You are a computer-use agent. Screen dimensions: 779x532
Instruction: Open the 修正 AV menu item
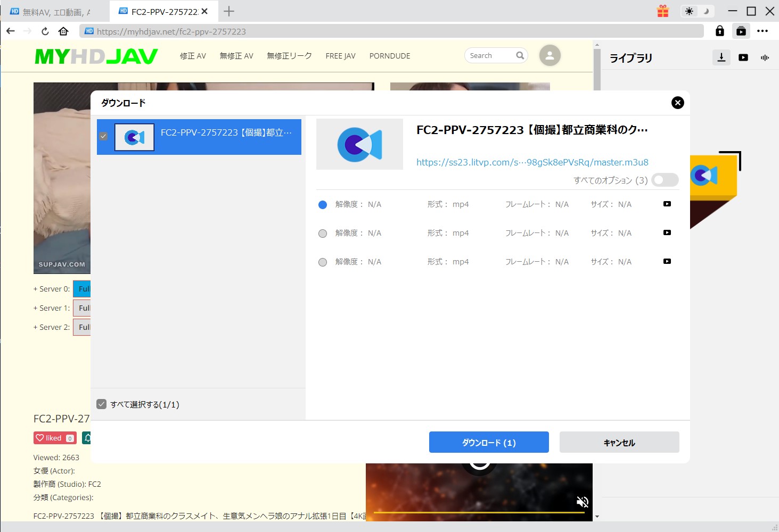point(193,56)
